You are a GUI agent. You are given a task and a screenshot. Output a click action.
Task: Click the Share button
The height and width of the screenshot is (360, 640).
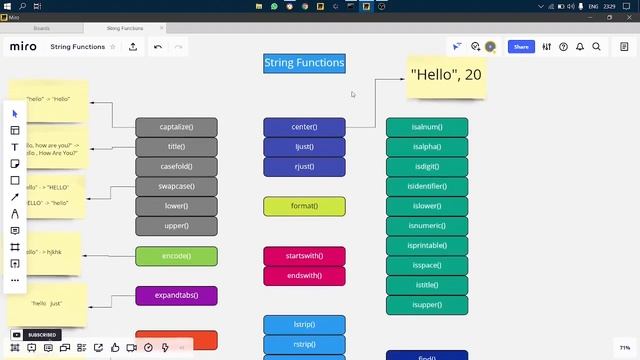(x=521, y=47)
